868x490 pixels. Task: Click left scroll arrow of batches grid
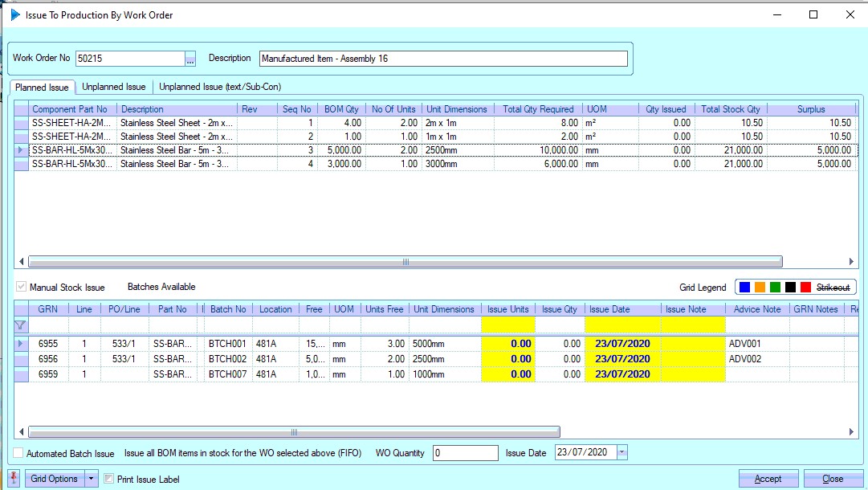point(21,431)
